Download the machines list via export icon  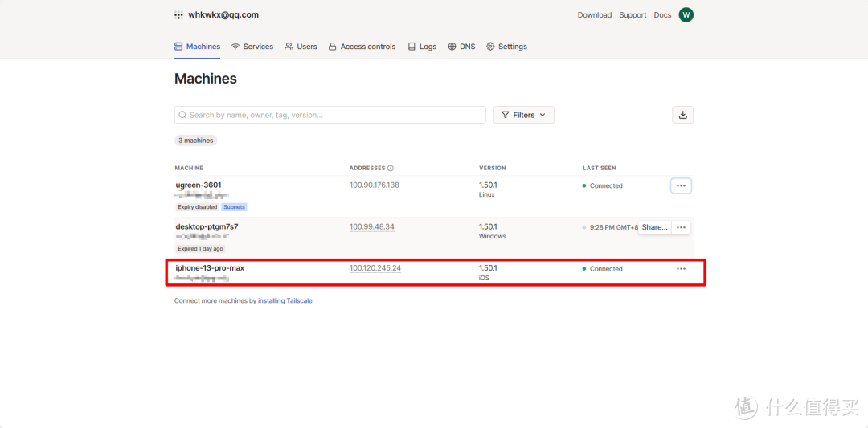coord(682,115)
